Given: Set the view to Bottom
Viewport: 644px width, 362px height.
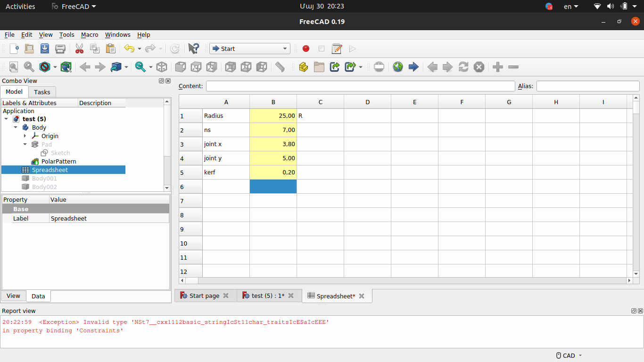Looking at the screenshot, I should [x=246, y=67].
